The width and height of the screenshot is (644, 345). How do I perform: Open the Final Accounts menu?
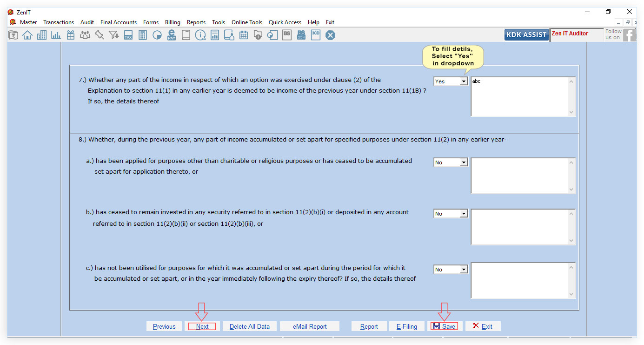pos(119,22)
